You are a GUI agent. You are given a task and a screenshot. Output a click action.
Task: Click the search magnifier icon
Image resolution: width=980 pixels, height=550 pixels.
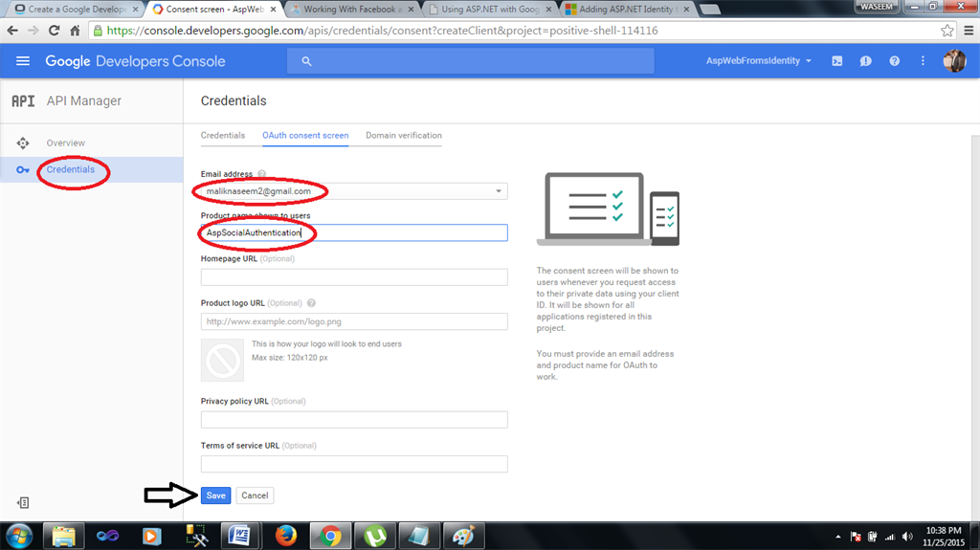[x=306, y=61]
